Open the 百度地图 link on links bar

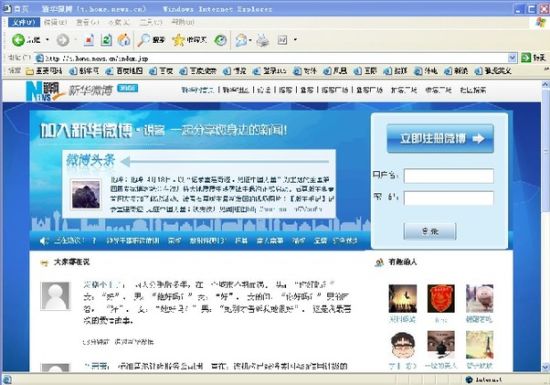point(124,71)
